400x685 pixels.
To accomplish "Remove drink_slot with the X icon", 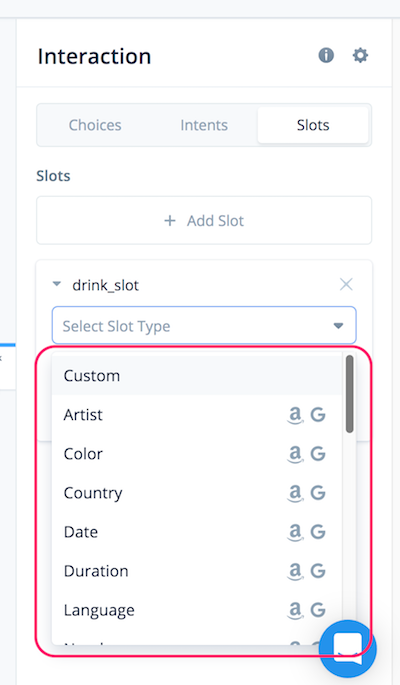I will [x=346, y=284].
